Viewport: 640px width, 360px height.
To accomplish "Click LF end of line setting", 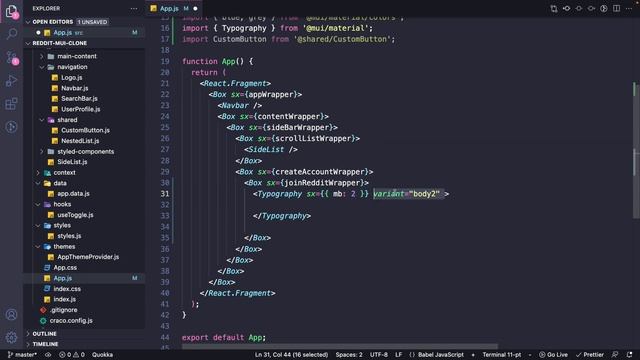I will pos(399,355).
